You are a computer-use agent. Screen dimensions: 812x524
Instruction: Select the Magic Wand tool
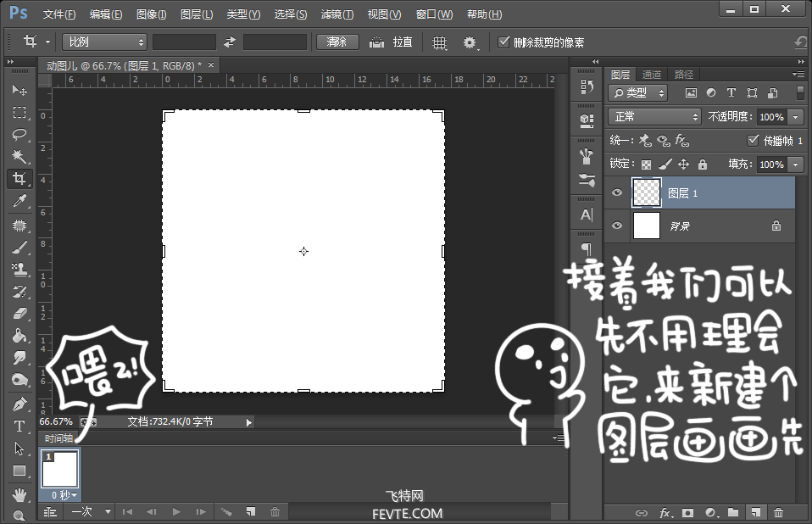tap(19, 157)
